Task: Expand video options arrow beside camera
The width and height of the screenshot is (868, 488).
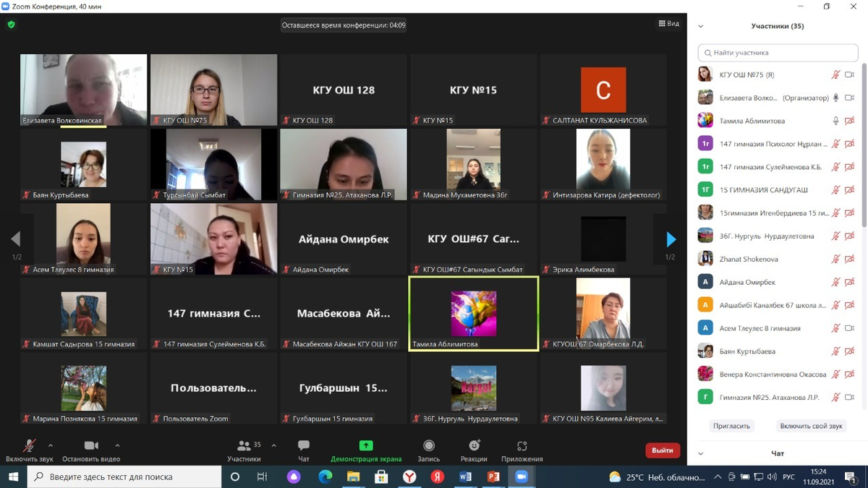Action: [118, 445]
